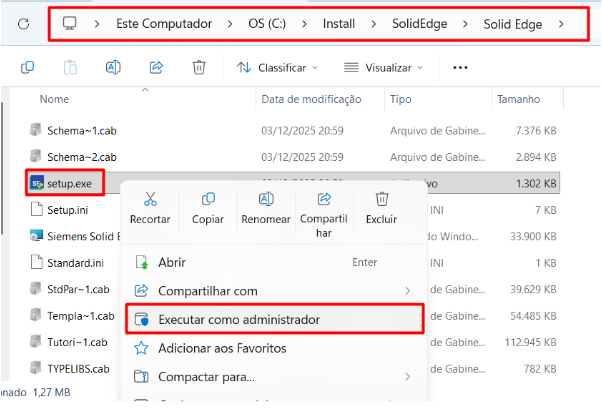Viewport: 602px width, 417px height.
Task: Click the Cut (Recortar) scissors icon
Action: tap(150, 199)
